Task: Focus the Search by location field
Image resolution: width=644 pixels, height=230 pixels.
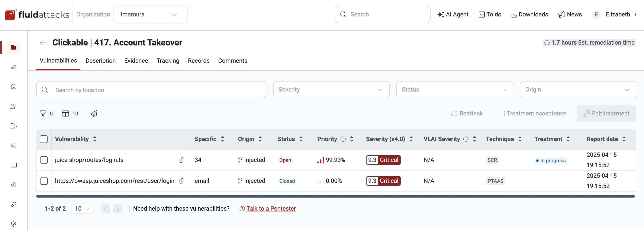Action: 151,89
